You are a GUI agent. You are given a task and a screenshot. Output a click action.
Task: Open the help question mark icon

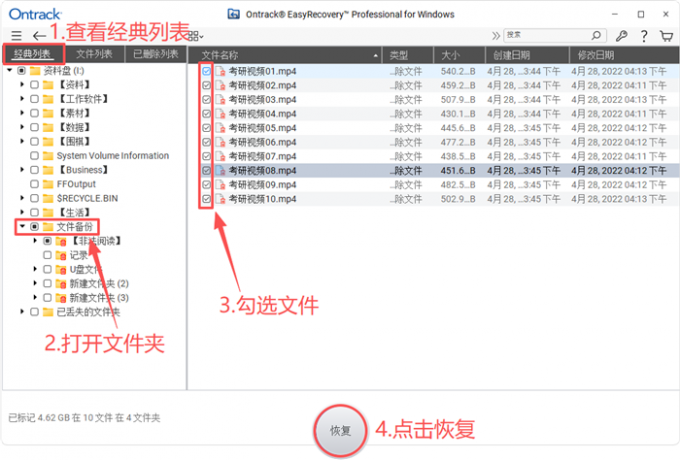point(644,36)
